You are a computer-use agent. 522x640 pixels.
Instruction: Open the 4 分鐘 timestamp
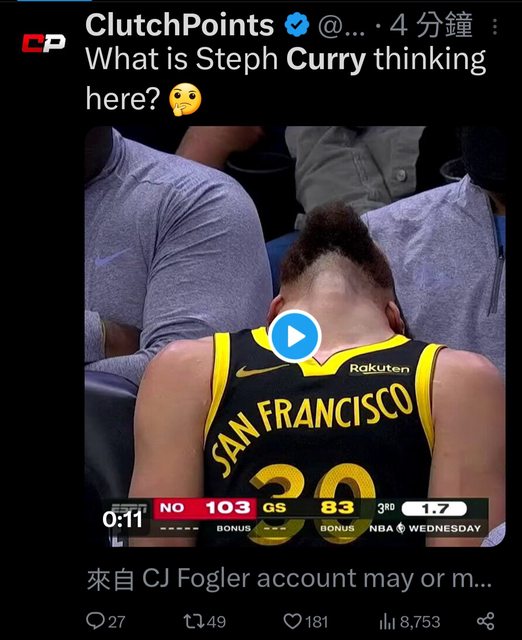(431, 25)
